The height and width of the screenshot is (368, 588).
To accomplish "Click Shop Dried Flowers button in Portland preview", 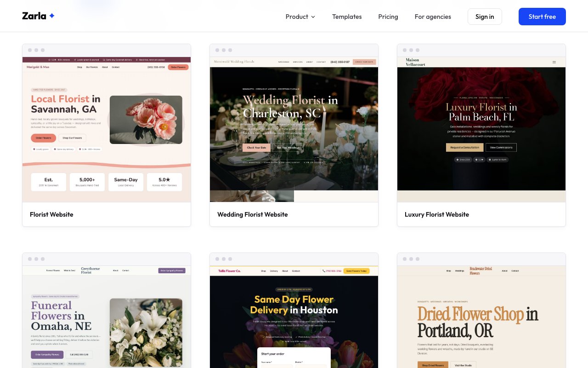I will pyautogui.click(x=433, y=365).
